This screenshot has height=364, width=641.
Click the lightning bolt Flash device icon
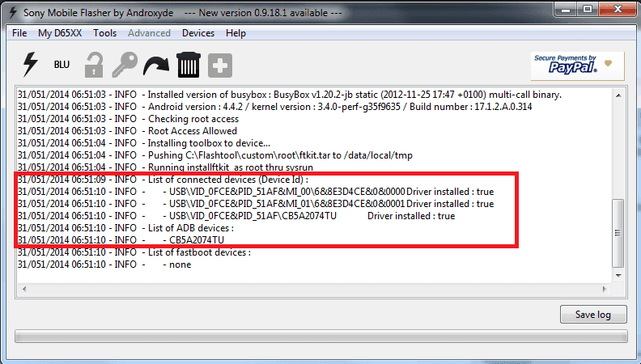point(30,65)
